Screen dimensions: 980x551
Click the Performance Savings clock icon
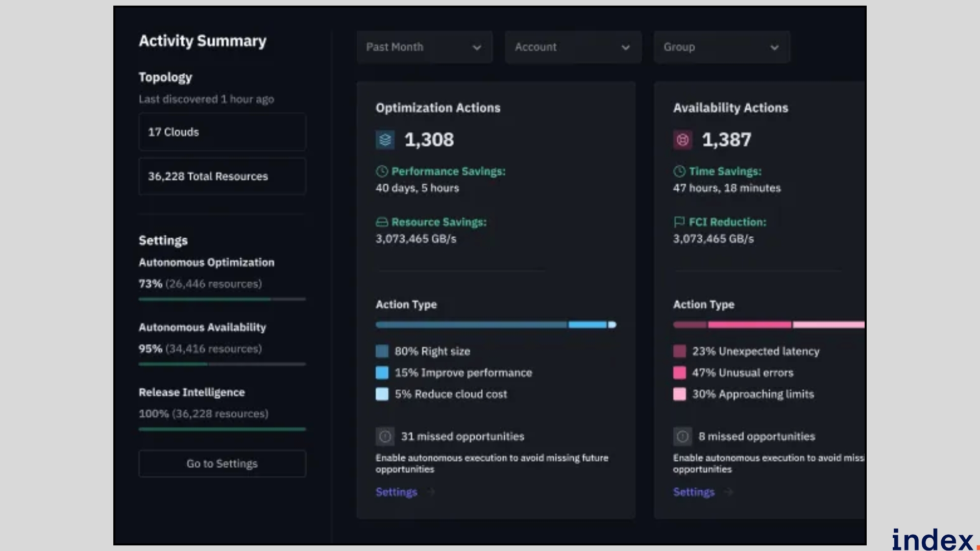coord(382,171)
